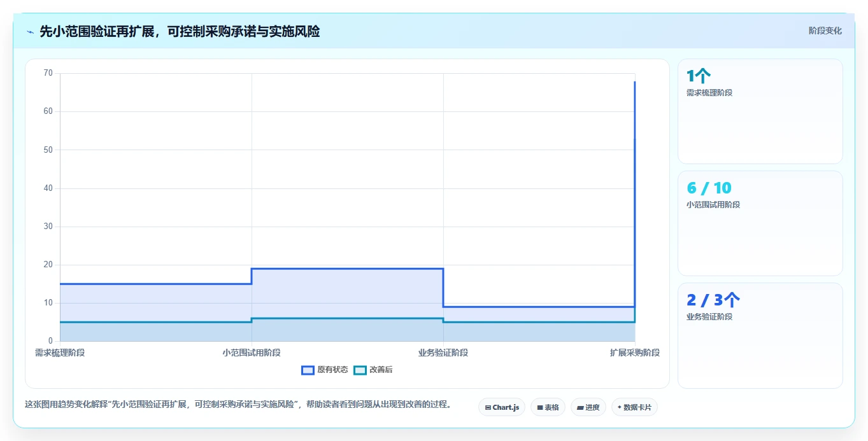Click the 30 y-axis tick label
This screenshot has height=441, width=868.
[48, 227]
